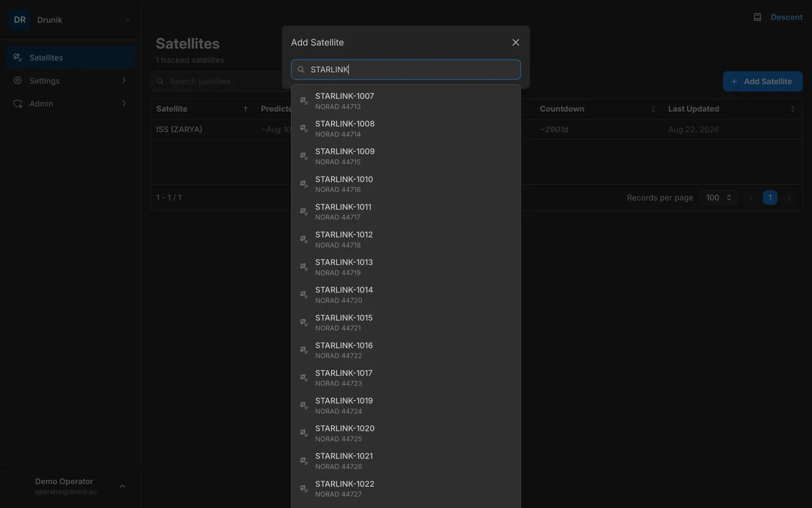The image size is (812, 508).
Task: Select STARLINK-1010 from results
Action: (406, 184)
